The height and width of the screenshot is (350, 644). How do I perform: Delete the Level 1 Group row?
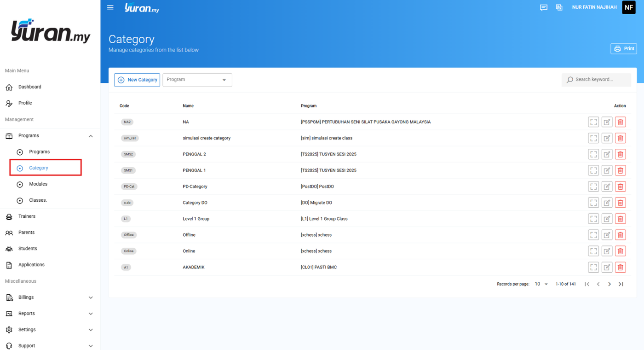(620, 219)
